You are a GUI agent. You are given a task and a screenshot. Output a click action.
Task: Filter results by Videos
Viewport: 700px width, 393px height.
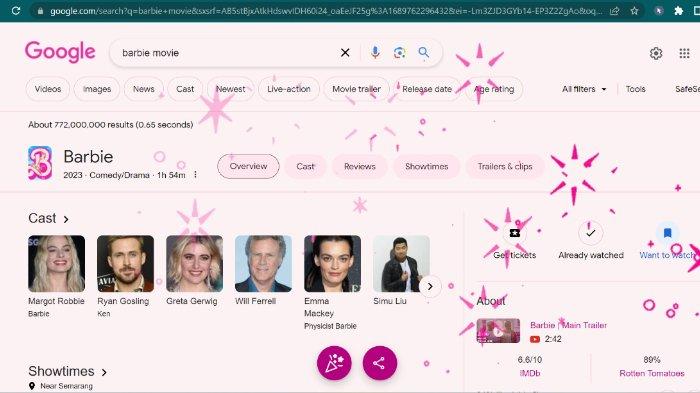pyautogui.click(x=48, y=89)
